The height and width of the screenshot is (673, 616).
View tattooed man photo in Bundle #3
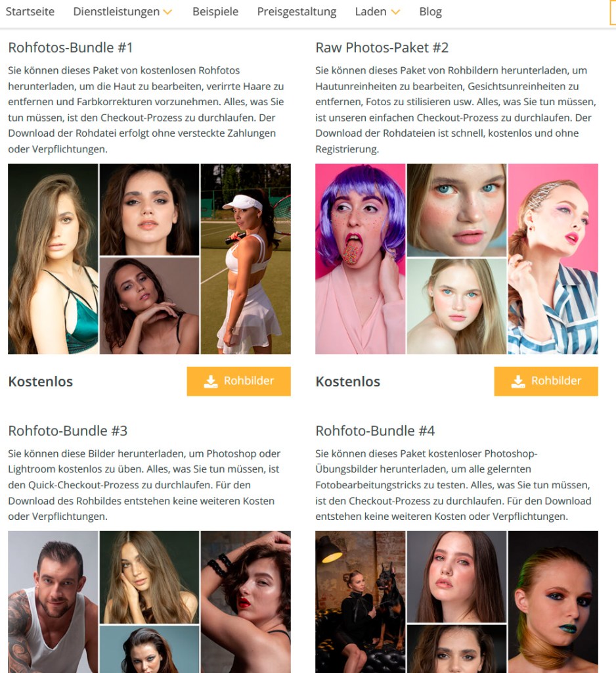click(53, 602)
